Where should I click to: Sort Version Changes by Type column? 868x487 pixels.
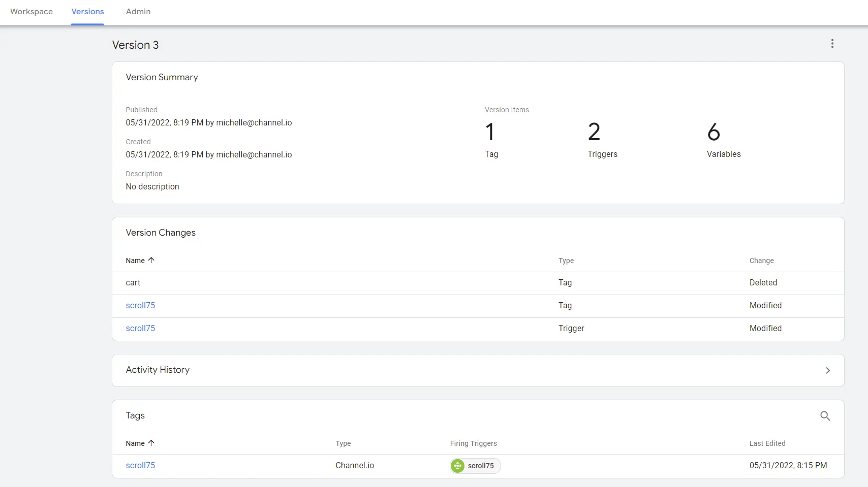566,261
